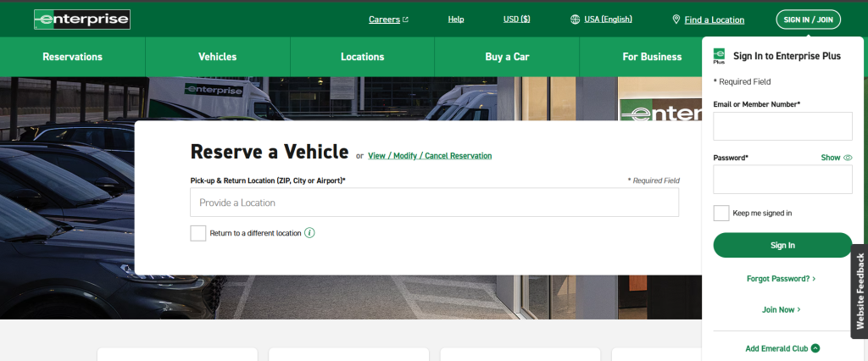Focus the Email or Member Number field
Image resolution: width=868 pixels, height=361 pixels.
(x=782, y=126)
